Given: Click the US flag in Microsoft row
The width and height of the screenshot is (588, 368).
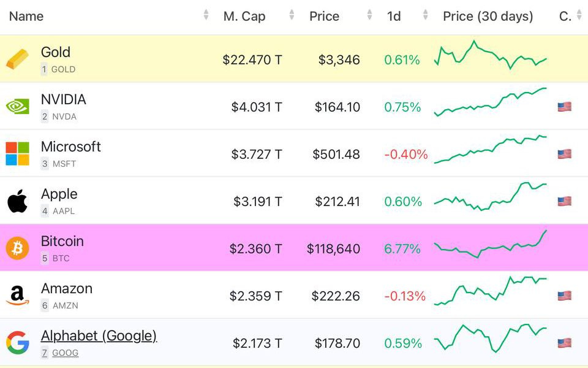Looking at the screenshot, I should click(x=564, y=155).
